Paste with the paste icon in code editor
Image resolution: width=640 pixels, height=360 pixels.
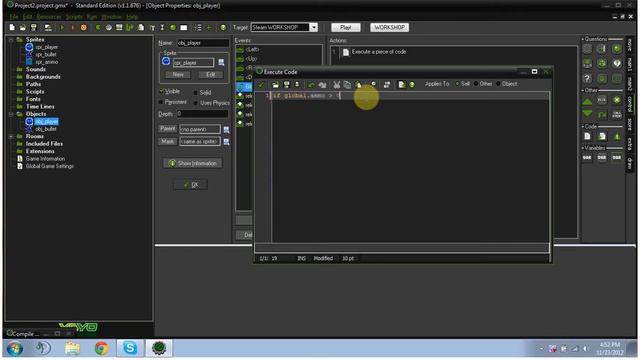[x=358, y=84]
